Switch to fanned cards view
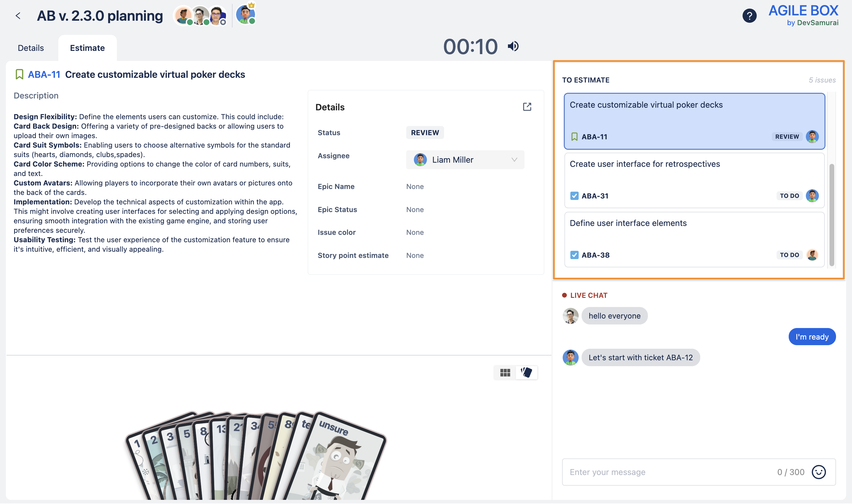Viewport: 852px width, 504px height. [526, 373]
